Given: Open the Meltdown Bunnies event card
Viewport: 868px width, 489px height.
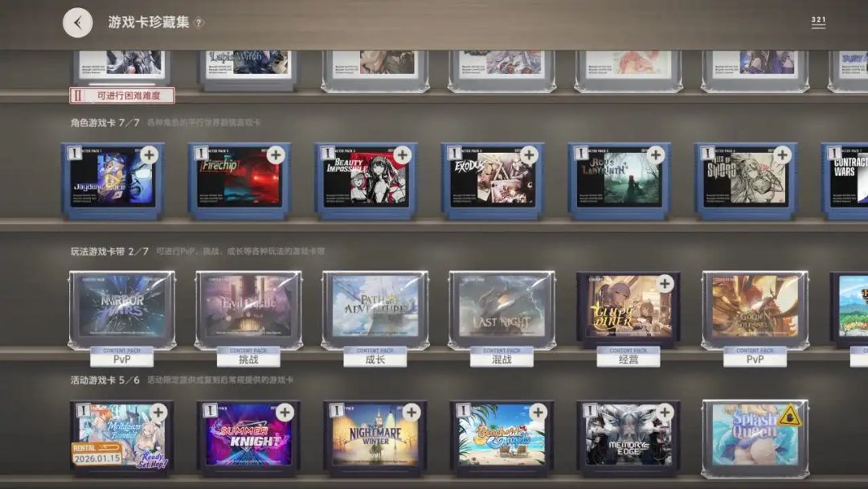Looking at the screenshot, I should (122, 438).
